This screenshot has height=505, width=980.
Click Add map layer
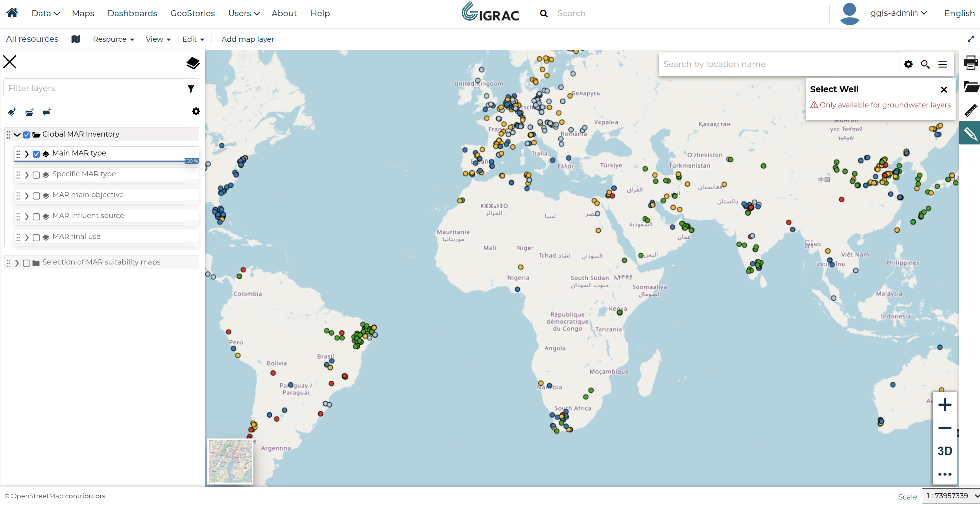point(247,39)
